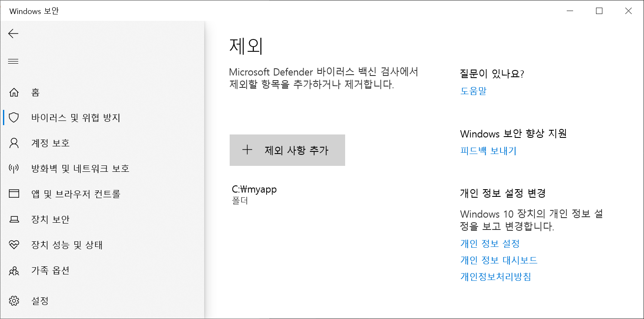Open 개인 정보 대시보드 link
Viewport: 644px width, 319px height.
(x=499, y=260)
